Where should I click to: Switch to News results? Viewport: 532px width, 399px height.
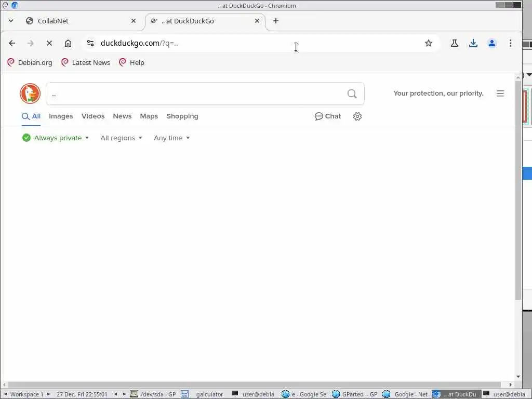point(122,116)
